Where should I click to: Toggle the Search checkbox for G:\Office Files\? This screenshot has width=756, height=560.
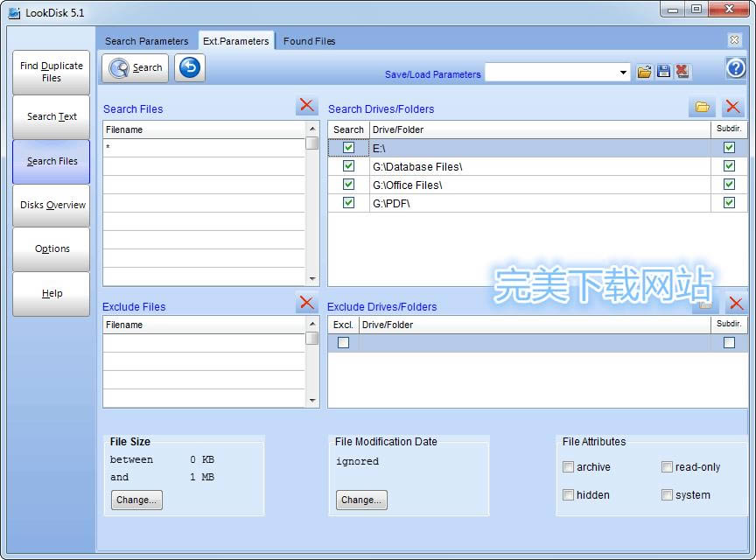click(x=348, y=185)
